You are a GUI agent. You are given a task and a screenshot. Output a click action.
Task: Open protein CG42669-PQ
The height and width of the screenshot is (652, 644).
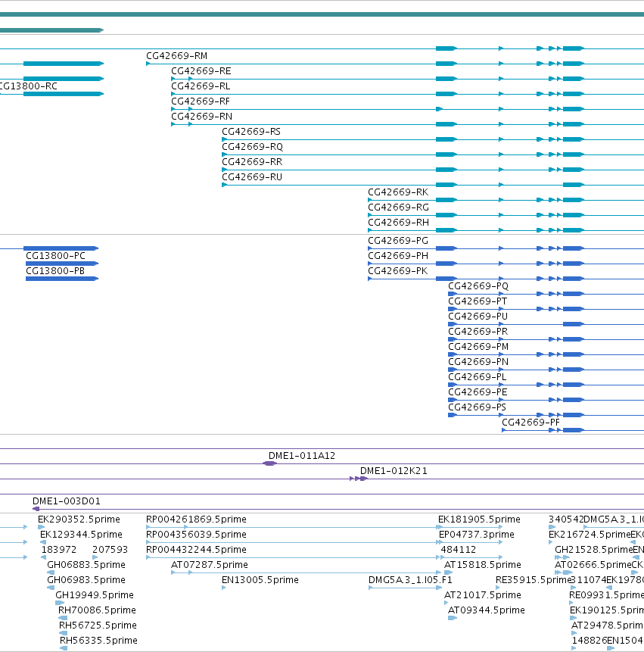coord(478,286)
